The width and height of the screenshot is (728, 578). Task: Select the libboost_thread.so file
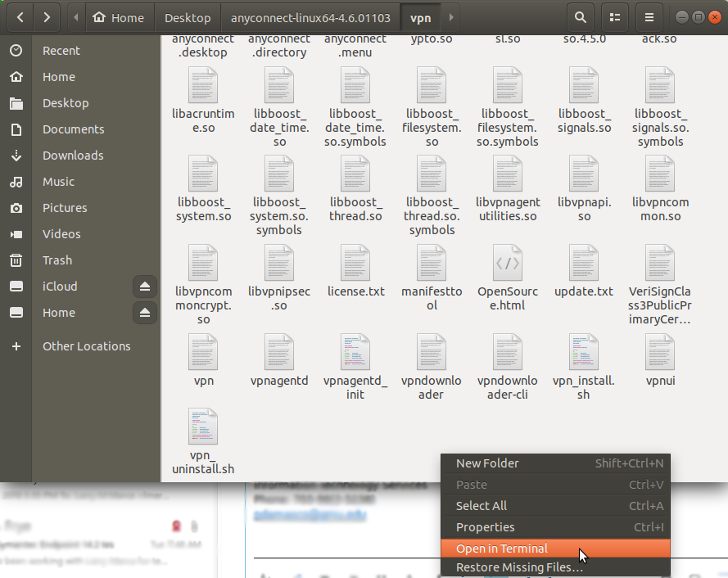(355, 188)
